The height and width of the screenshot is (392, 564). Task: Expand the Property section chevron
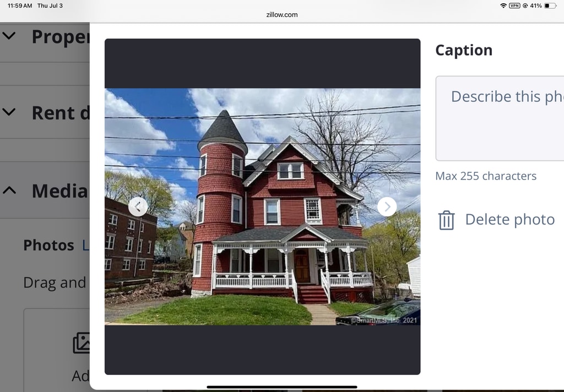(x=9, y=36)
